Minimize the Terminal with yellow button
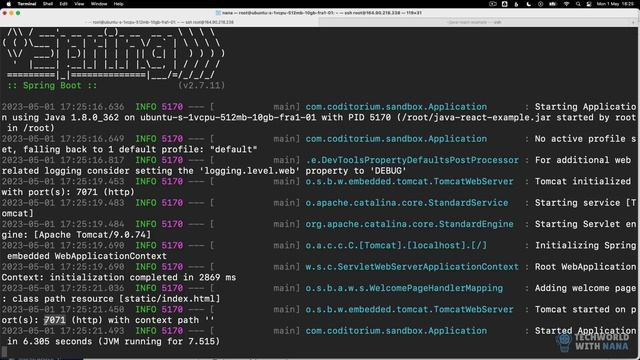640x360 pixels. click(x=11, y=13)
